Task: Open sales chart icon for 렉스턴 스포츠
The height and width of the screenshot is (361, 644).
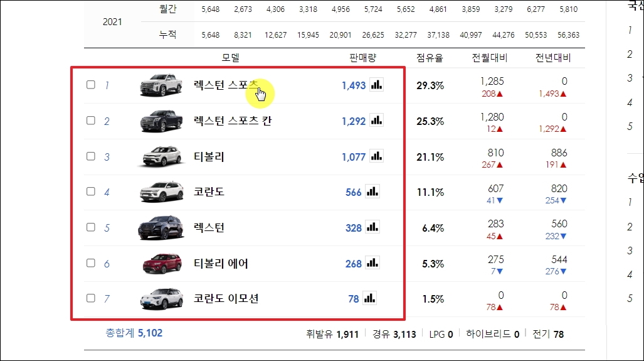Action: pyautogui.click(x=376, y=85)
